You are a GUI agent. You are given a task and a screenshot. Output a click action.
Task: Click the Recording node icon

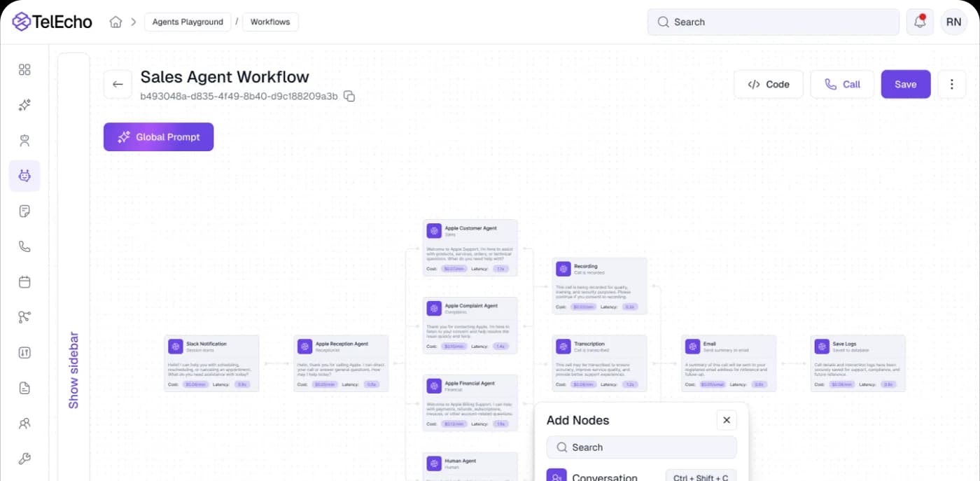click(563, 269)
